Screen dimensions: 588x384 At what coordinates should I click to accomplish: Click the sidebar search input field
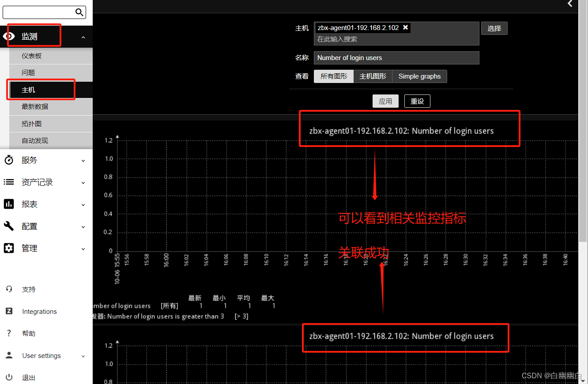(39, 12)
